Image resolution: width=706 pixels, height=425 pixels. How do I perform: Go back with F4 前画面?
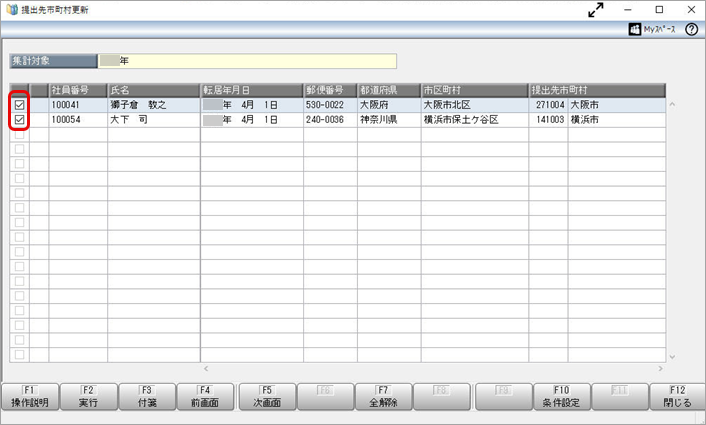pyautogui.click(x=205, y=397)
